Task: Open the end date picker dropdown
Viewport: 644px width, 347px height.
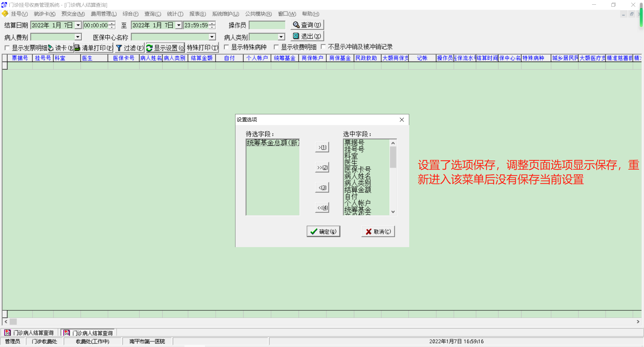Action: [179, 25]
